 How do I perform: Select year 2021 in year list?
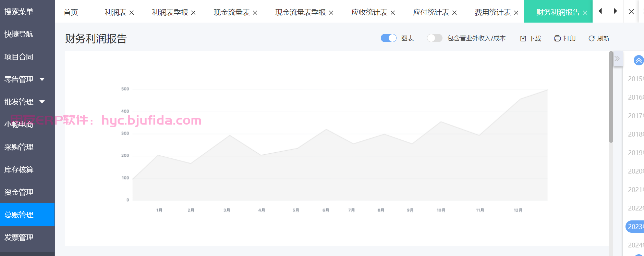(x=636, y=190)
